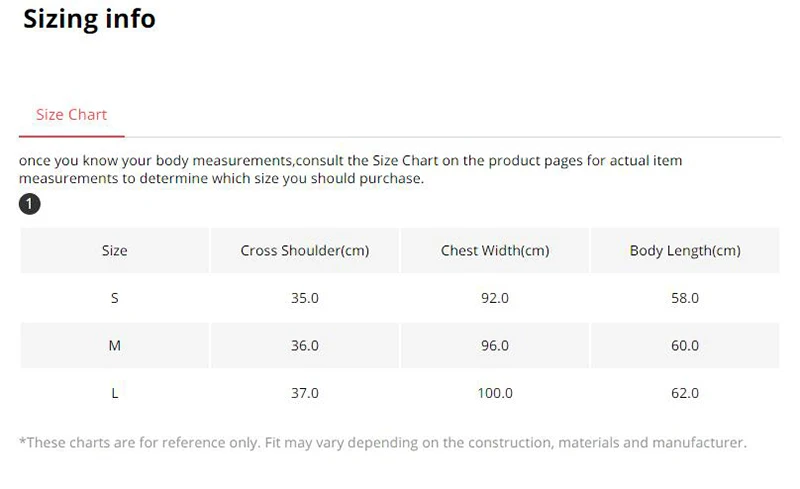The width and height of the screenshot is (800, 489).
Task: Click the Chest Width(cm) column header
Action: [495, 251]
